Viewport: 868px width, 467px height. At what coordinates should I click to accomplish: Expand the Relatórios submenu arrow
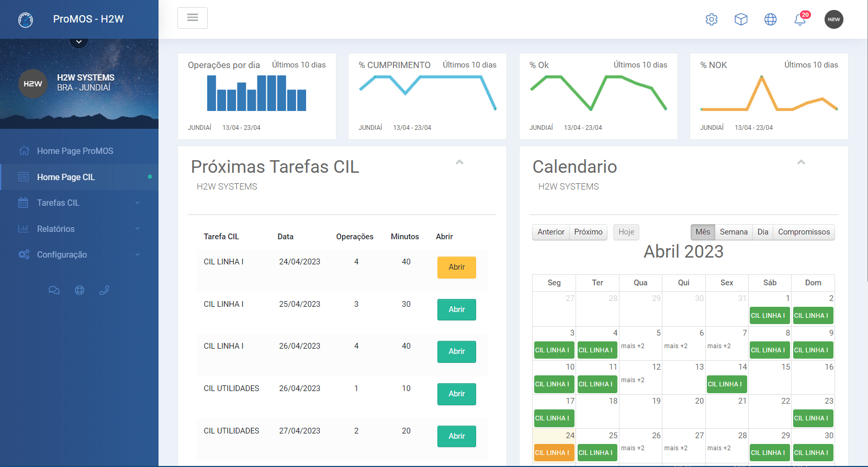click(138, 229)
